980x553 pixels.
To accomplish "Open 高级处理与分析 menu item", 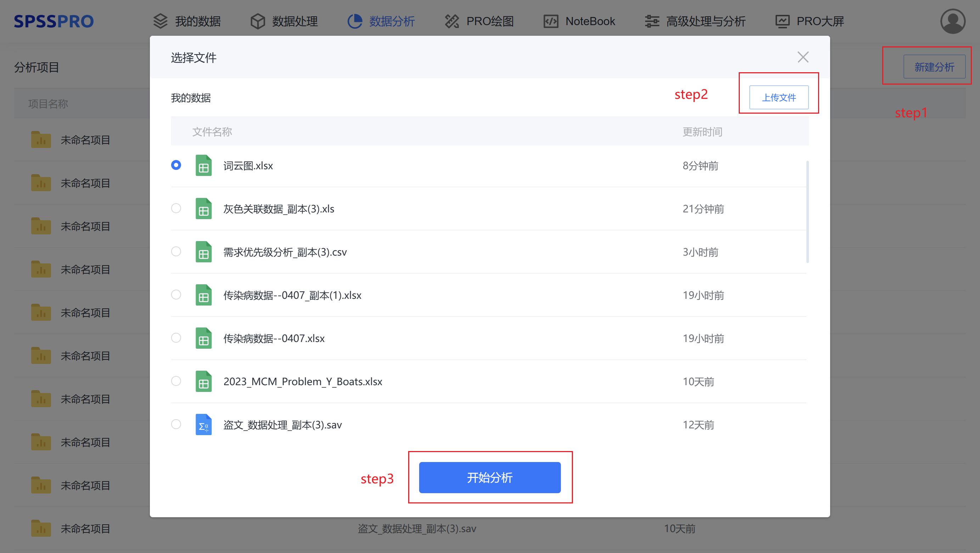I will coord(695,21).
